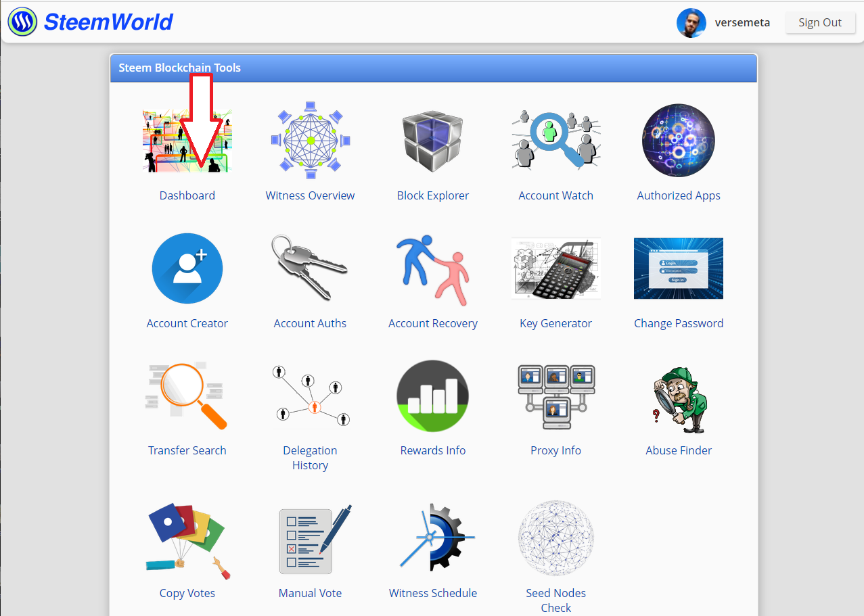Follow the Authorized Apps text link
The height and width of the screenshot is (616, 864).
pos(679,195)
